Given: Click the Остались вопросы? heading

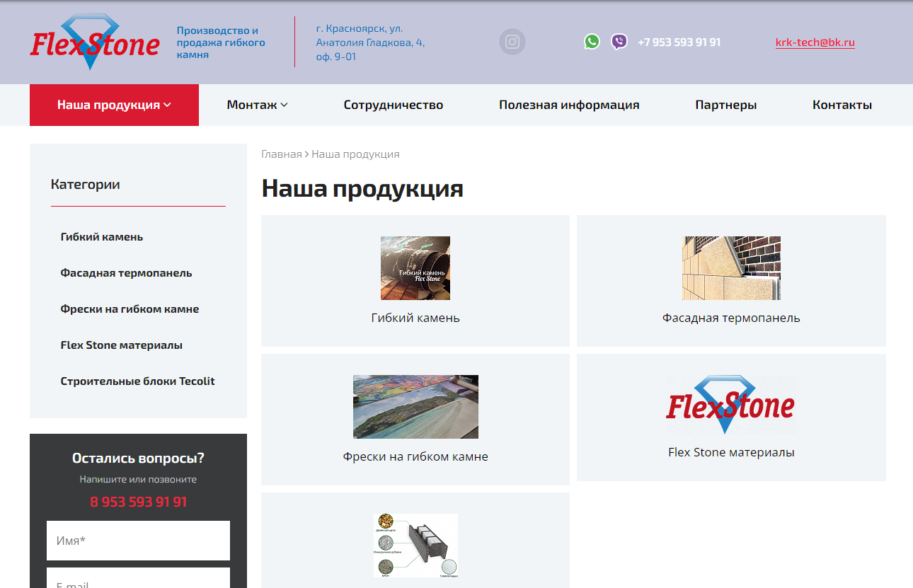Looking at the screenshot, I should [x=138, y=459].
